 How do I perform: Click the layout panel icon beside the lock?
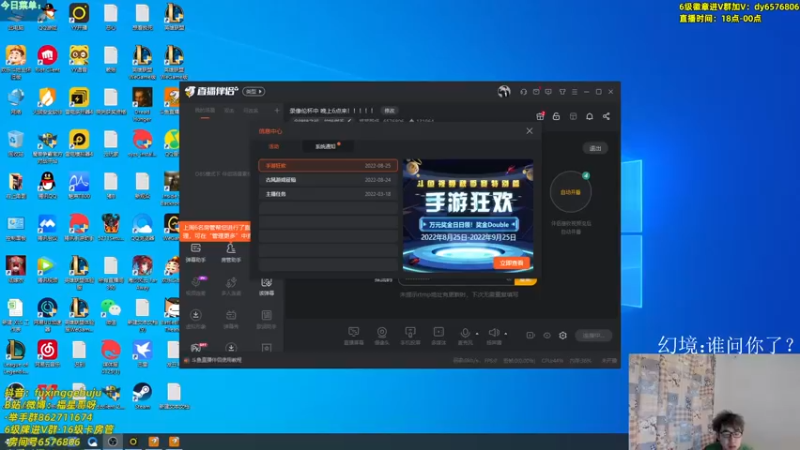point(573,116)
